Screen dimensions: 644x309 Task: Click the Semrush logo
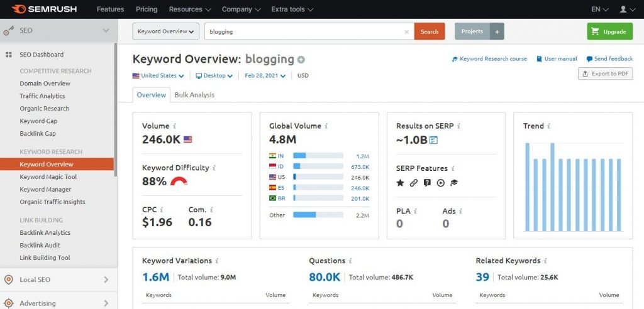tap(45, 9)
